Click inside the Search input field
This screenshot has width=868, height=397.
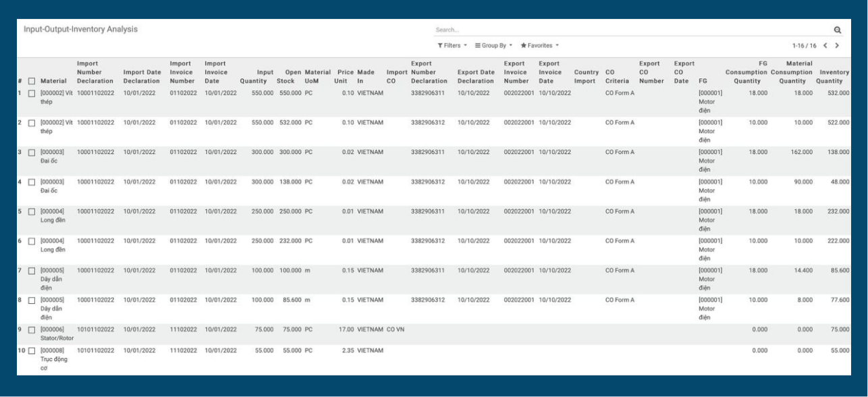tap(628, 30)
